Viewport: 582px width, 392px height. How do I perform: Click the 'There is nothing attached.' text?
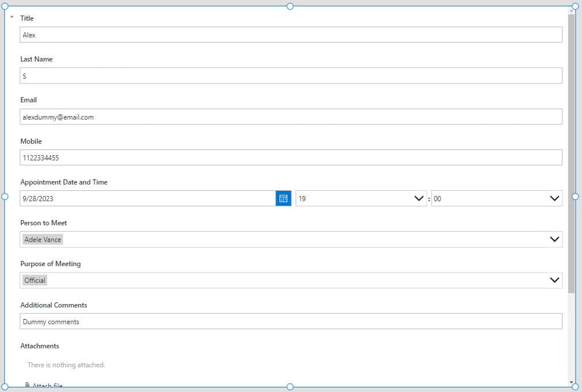pos(66,365)
